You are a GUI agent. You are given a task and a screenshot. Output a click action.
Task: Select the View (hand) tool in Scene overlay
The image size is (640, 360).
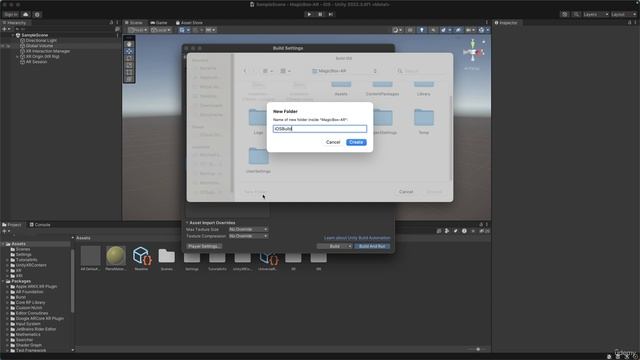(x=129, y=44)
